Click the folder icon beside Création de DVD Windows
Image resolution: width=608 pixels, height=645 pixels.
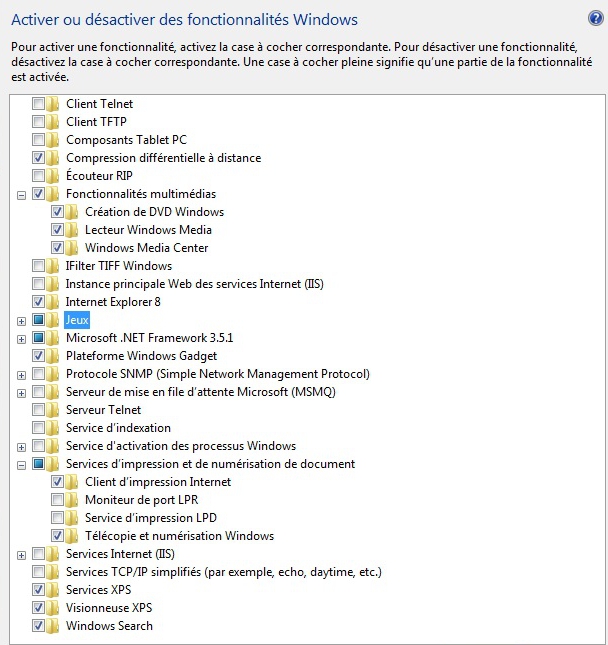pyautogui.click(x=72, y=212)
